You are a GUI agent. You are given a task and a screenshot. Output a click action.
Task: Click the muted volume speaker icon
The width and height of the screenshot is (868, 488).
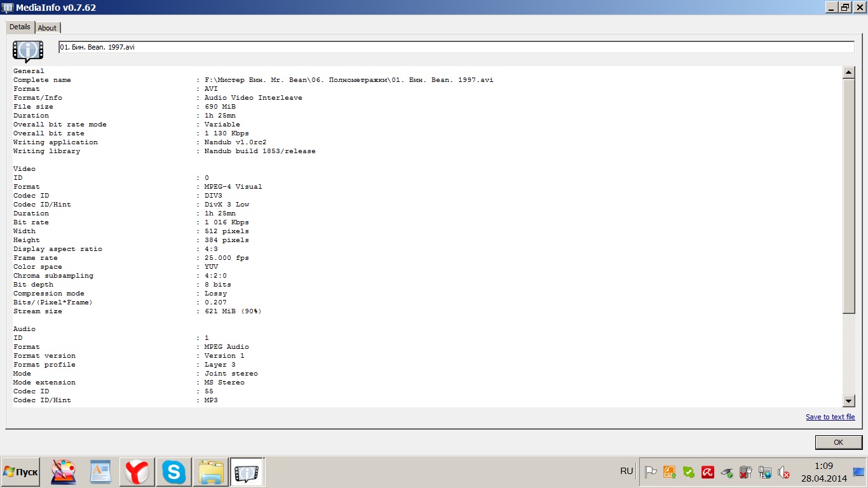[x=784, y=472]
